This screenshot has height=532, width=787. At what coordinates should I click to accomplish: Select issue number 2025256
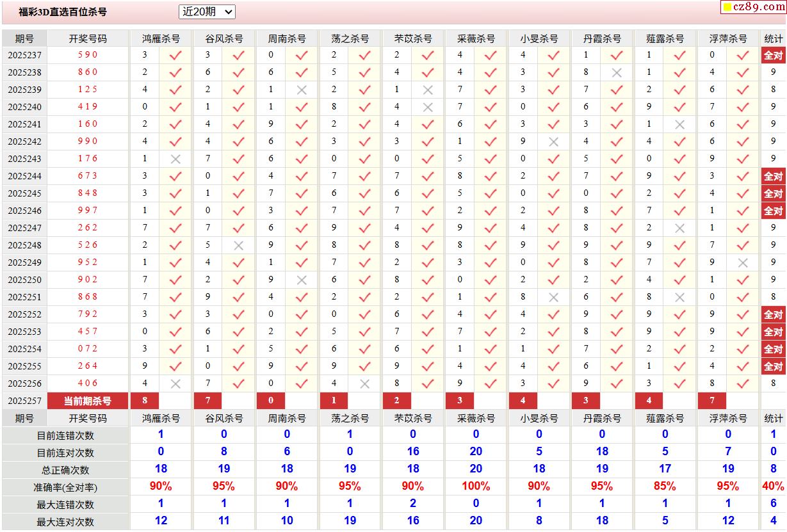click(x=24, y=383)
